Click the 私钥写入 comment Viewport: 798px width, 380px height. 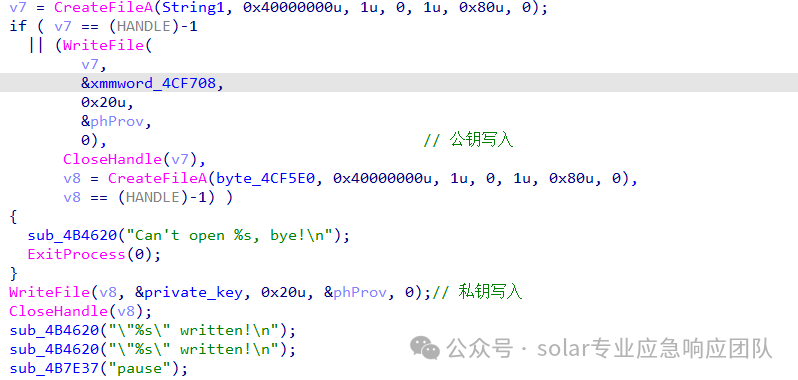click(x=490, y=292)
